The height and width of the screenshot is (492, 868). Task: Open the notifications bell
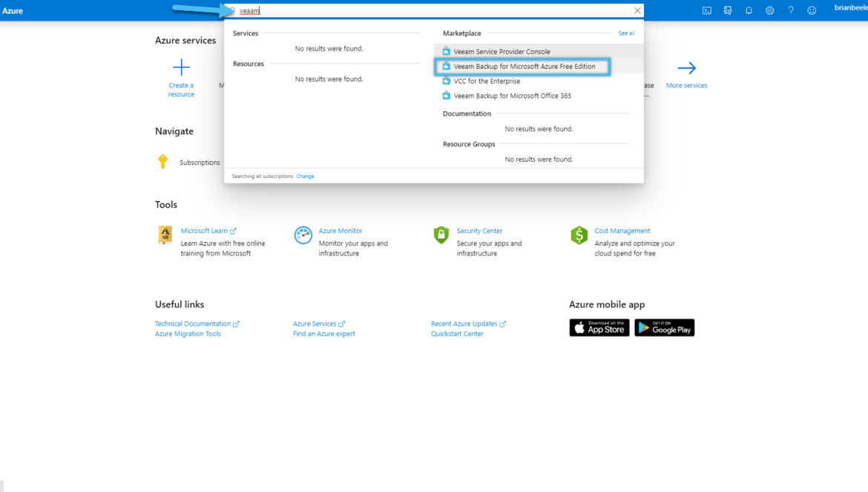pyautogui.click(x=749, y=10)
